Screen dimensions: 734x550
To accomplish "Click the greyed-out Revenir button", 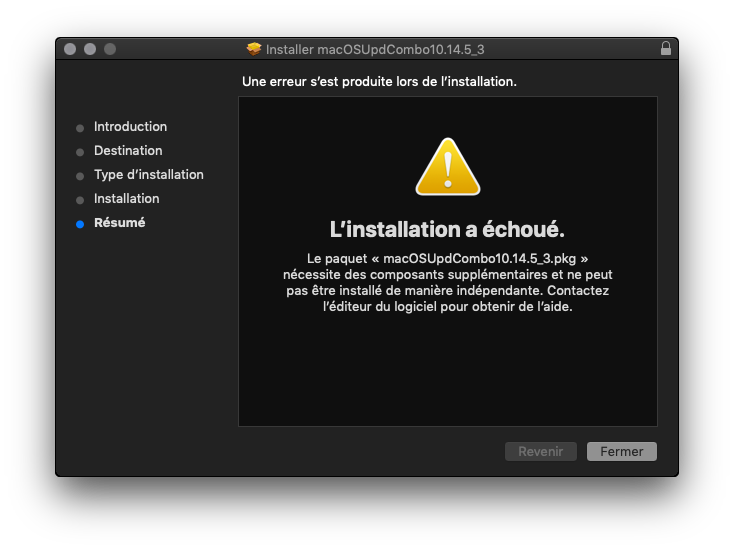I will click(x=541, y=451).
